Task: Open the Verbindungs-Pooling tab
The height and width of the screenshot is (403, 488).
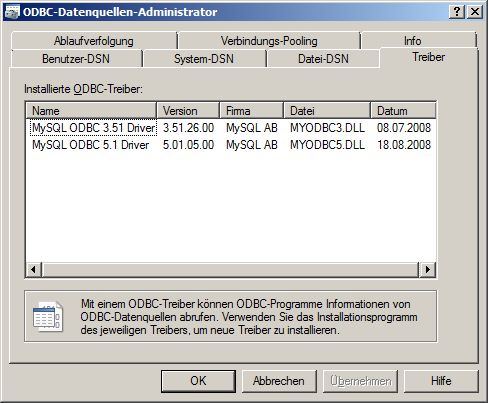Action: (x=269, y=41)
